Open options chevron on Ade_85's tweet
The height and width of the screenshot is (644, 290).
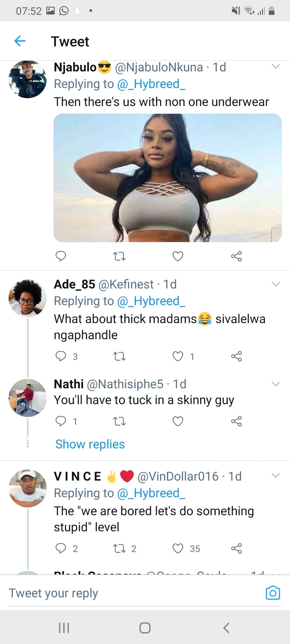[x=275, y=284]
